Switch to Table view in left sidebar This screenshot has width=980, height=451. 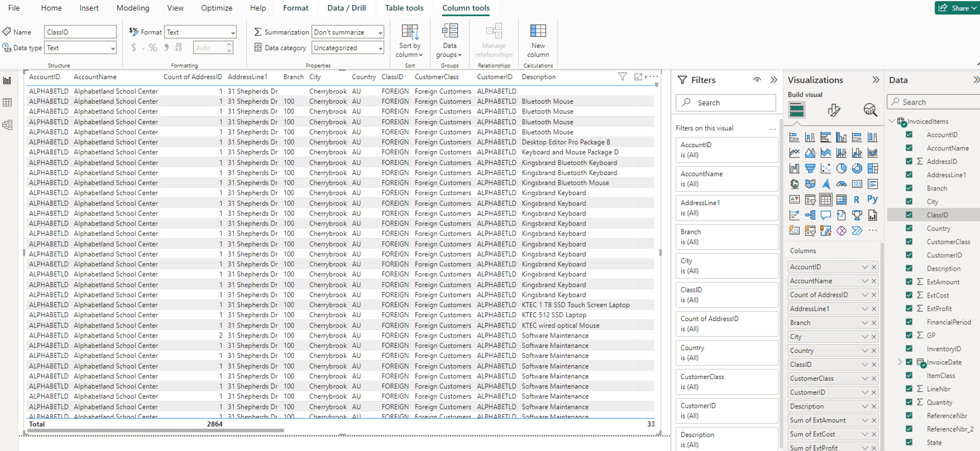pyautogui.click(x=8, y=103)
